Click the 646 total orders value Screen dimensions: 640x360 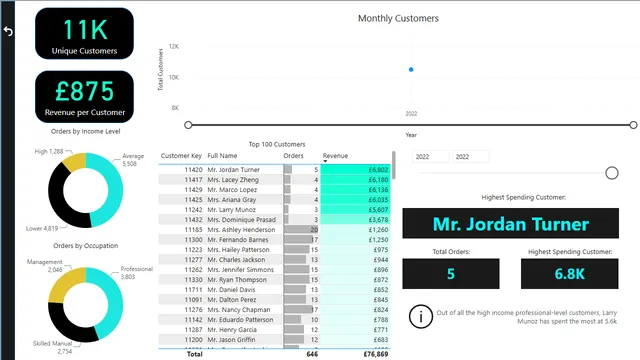[x=312, y=354]
